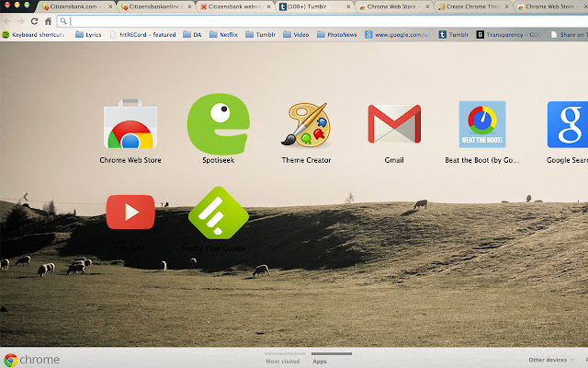Open the Netflix bookmark folder
The image size is (588, 368).
(x=223, y=35)
